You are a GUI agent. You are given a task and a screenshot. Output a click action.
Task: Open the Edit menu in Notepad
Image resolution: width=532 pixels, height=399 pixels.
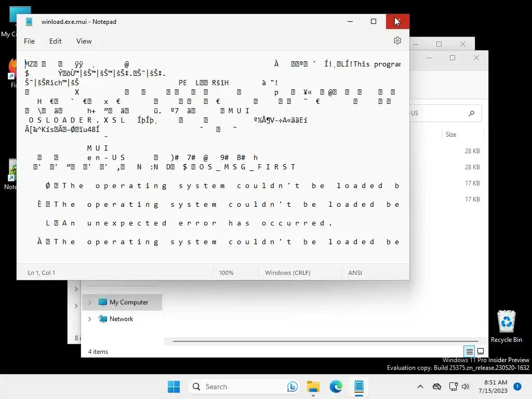click(x=55, y=41)
